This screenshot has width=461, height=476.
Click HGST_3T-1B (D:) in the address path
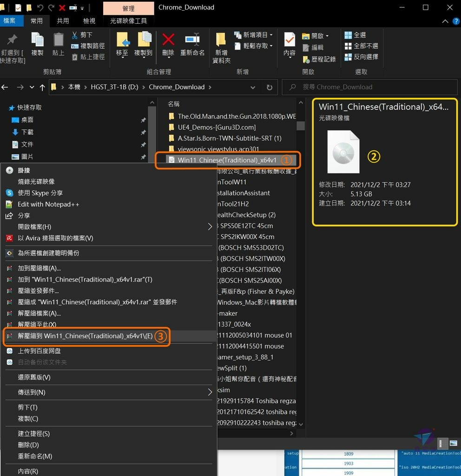tap(114, 87)
